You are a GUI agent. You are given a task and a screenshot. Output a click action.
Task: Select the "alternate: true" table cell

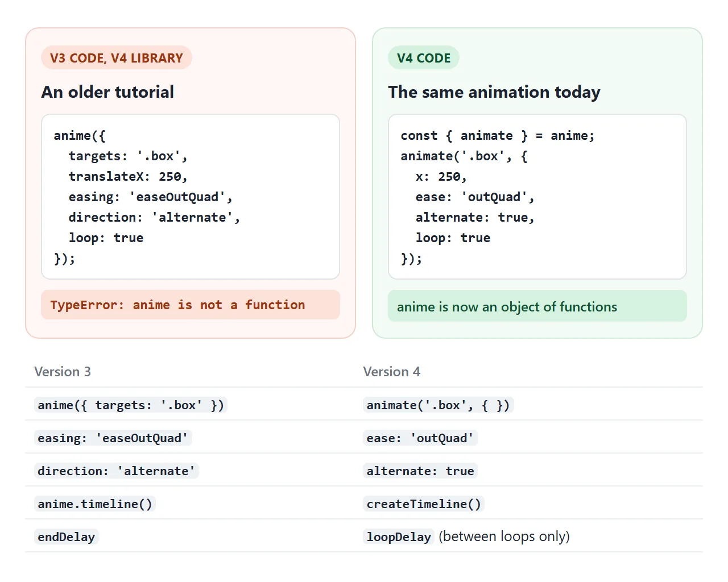click(x=420, y=471)
